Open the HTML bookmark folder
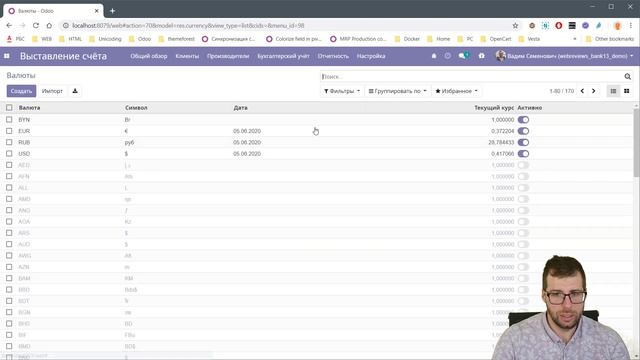The height and width of the screenshot is (360, 640). point(71,39)
